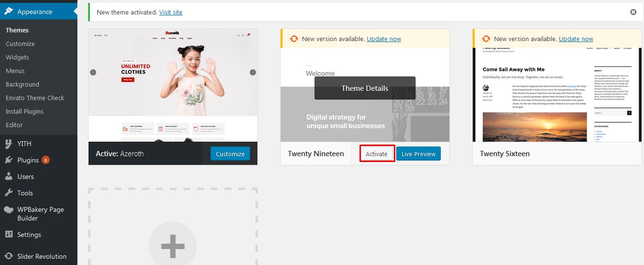Click next slide arrow on Azeroth preview
Image resolution: width=644 pixels, height=265 pixels.
pos(253,73)
